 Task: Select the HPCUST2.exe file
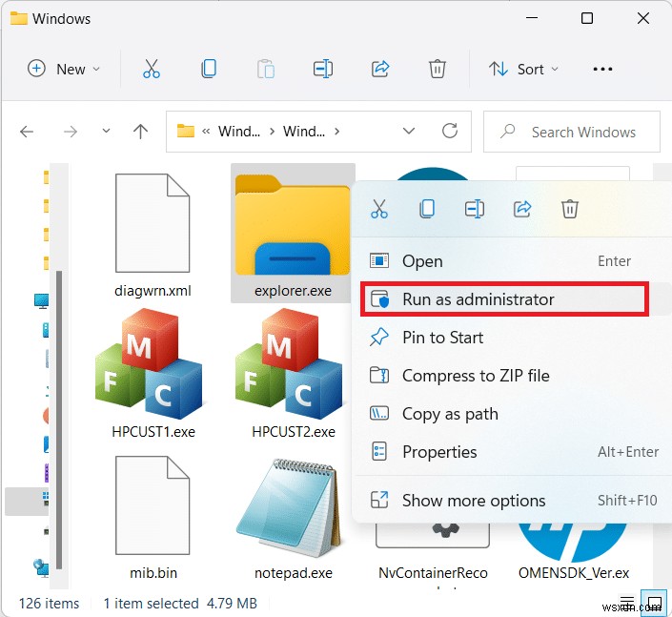click(x=294, y=374)
